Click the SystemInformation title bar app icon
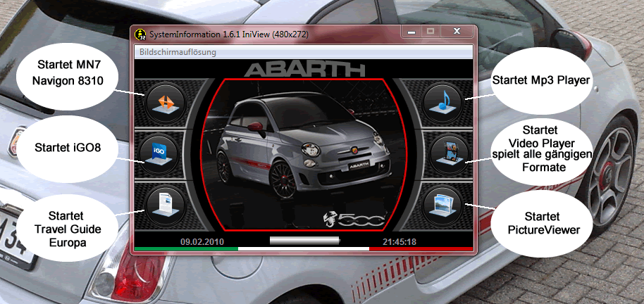The height and width of the screenshot is (304, 644). tap(140, 34)
